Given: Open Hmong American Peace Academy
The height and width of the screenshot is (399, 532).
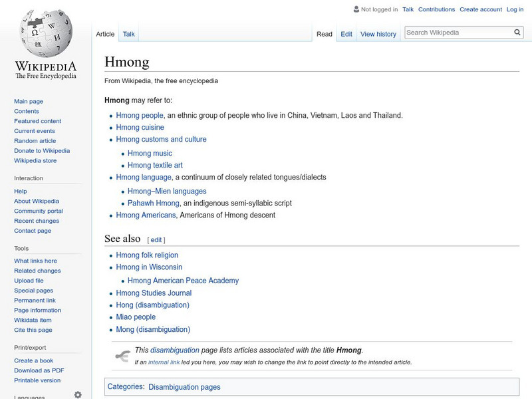Looking at the screenshot, I should (184, 281).
